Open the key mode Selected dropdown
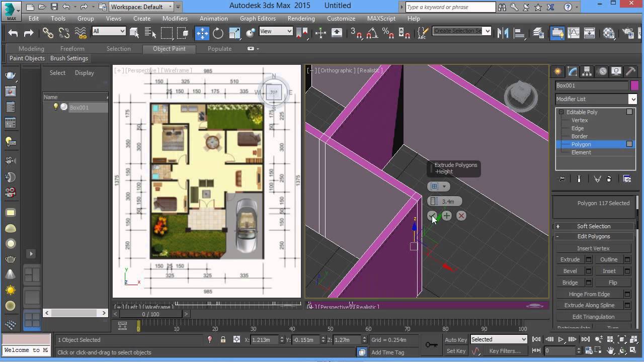Image resolution: width=644 pixels, height=362 pixels. (x=498, y=339)
